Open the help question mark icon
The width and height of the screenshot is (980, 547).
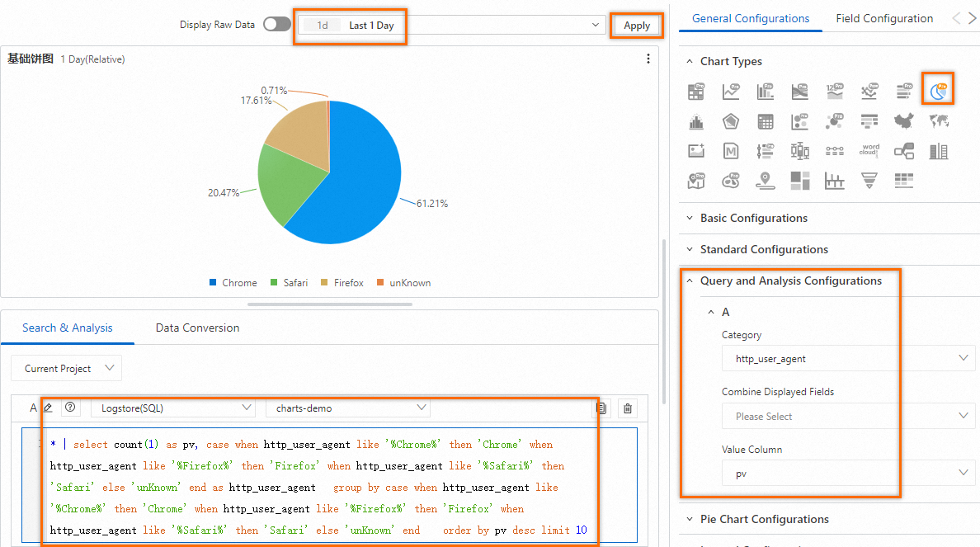pos(71,408)
